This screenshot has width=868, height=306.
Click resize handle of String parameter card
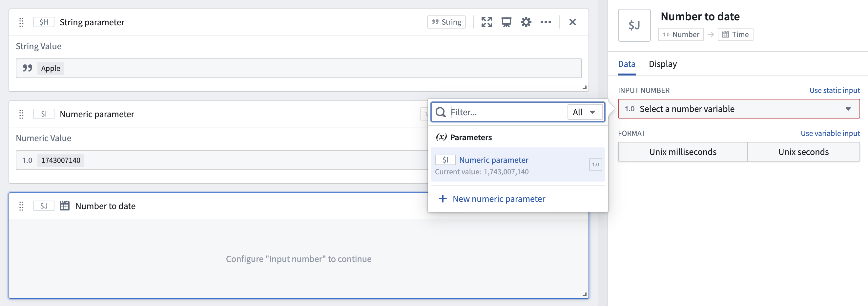point(585,88)
